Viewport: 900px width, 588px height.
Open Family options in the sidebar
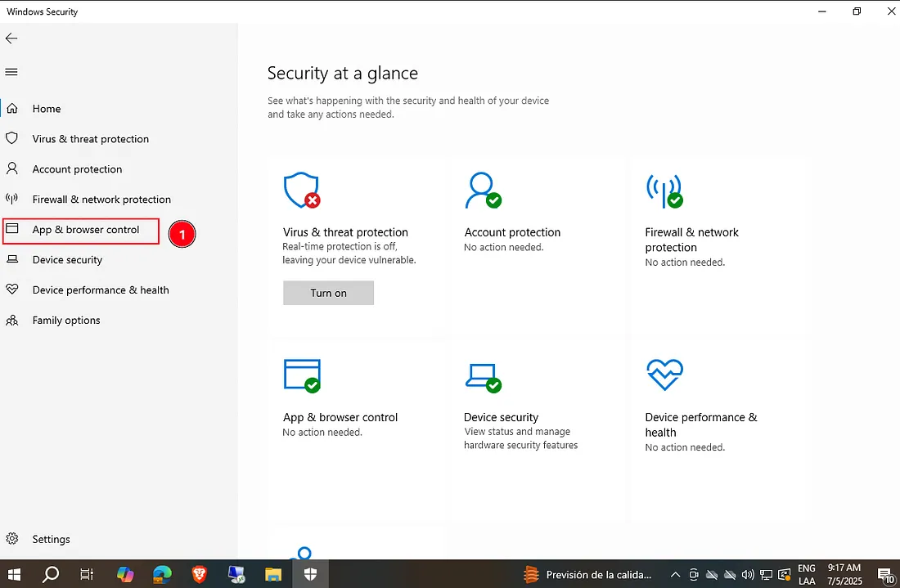click(x=66, y=321)
